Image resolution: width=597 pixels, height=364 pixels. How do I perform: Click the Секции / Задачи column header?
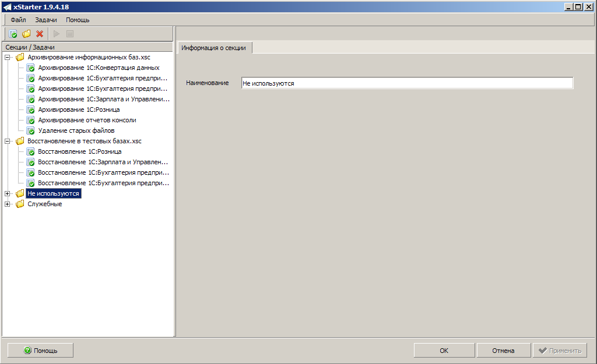(87, 47)
